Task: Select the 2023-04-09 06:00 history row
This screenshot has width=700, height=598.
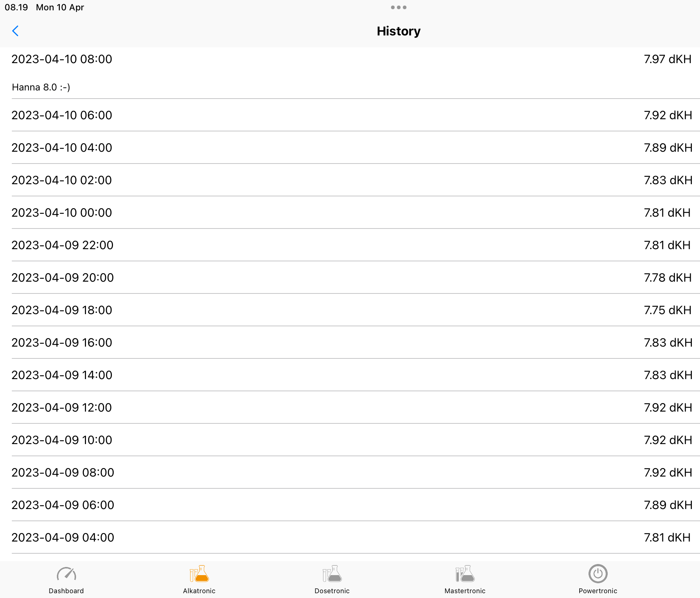Action: (x=63, y=505)
